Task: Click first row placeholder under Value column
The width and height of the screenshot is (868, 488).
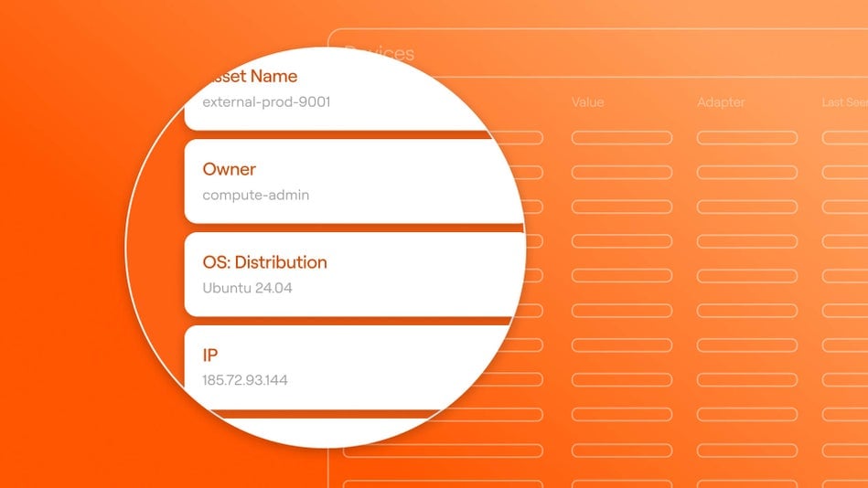Action: 621,138
